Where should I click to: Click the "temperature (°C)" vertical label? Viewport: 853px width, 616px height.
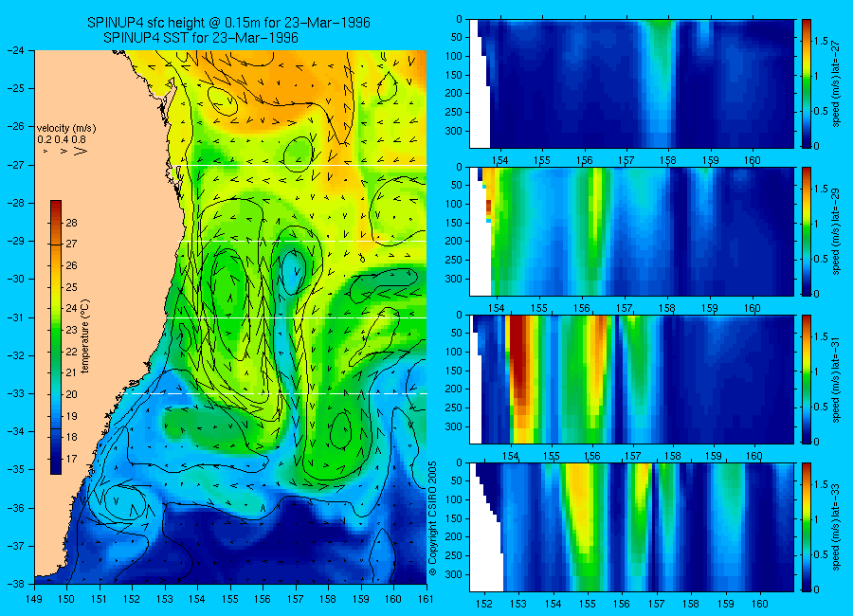click(x=85, y=336)
